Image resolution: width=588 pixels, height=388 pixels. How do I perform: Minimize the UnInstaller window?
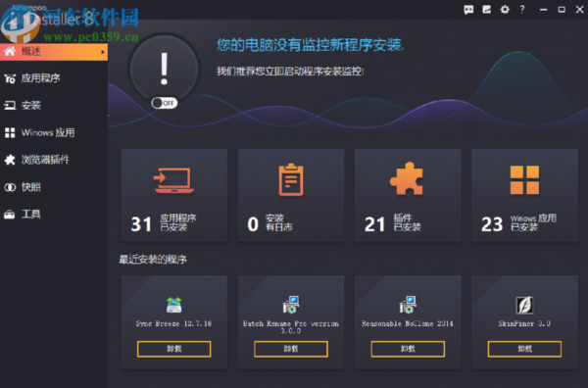tap(543, 10)
